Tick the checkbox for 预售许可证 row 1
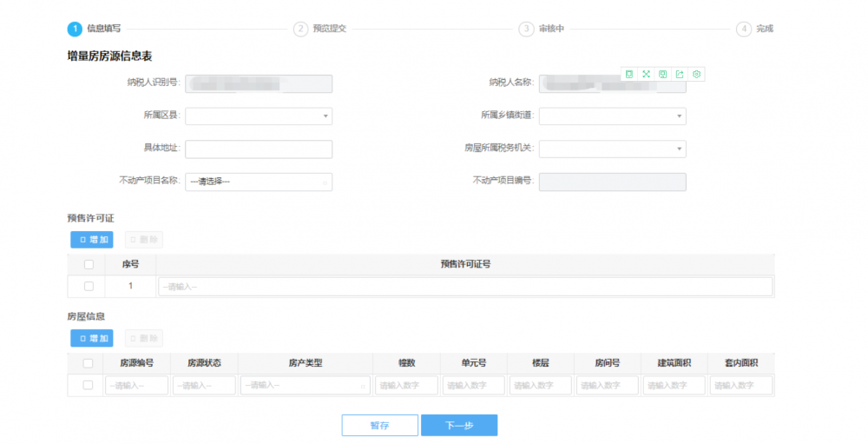This screenshot has width=868, height=444. click(x=89, y=286)
